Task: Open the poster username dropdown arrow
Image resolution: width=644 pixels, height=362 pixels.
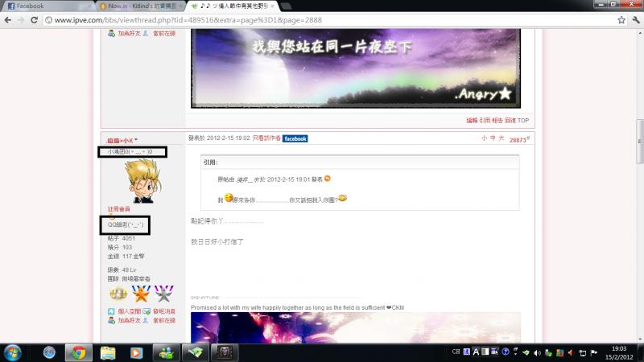Action: click(x=136, y=140)
